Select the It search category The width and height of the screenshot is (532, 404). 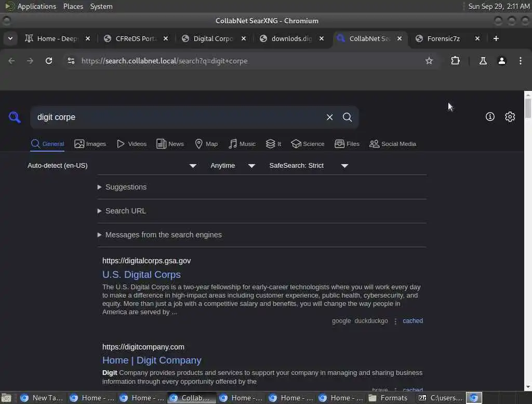pos(273,144)
